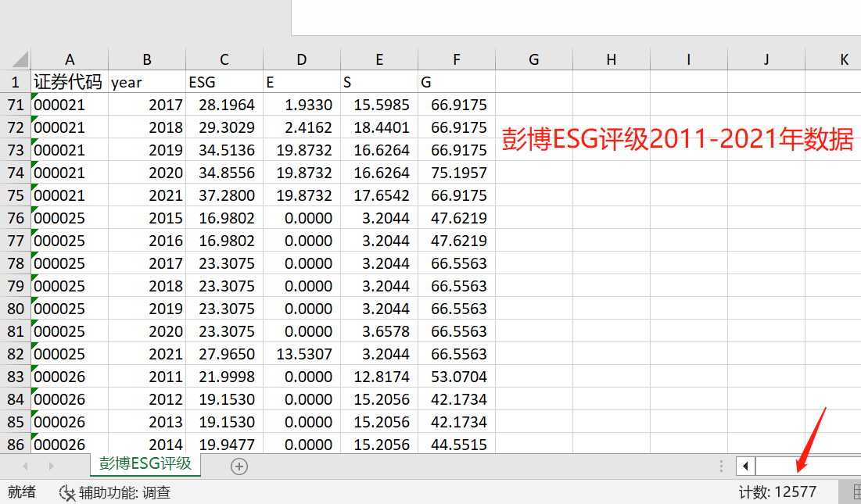This screenshot has height=504, width=861.
Task: Select row 80 header
Action: pyautogui.click(x=16, y=308)
